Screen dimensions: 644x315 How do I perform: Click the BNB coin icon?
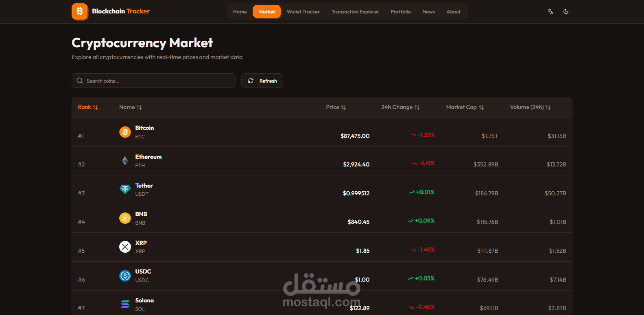point(125,218)
